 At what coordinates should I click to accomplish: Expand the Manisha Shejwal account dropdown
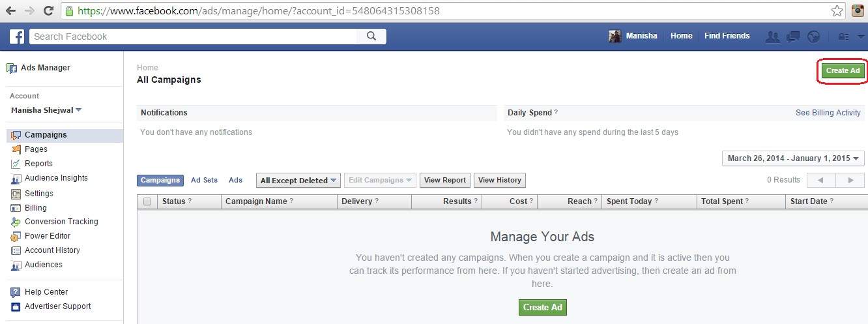click(46, 110)
